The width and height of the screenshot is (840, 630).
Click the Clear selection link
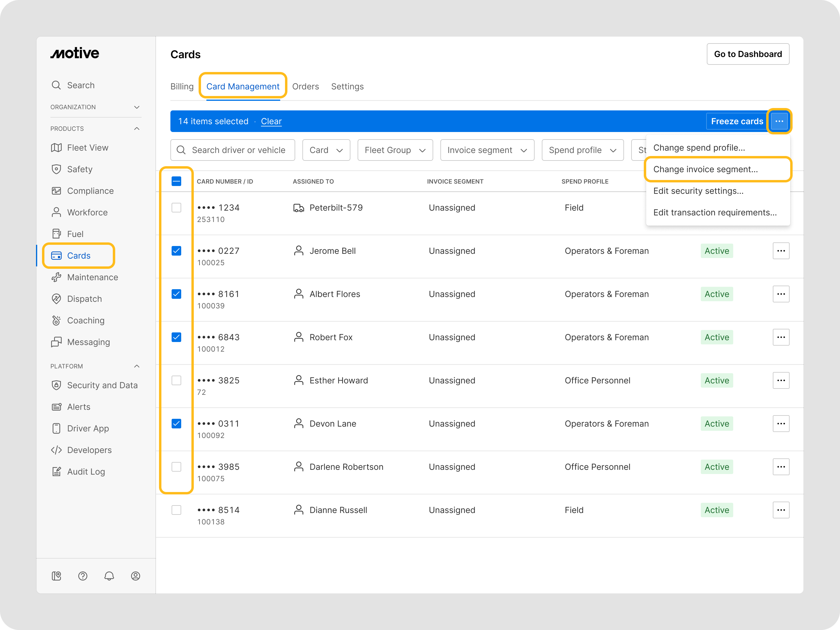271,121
